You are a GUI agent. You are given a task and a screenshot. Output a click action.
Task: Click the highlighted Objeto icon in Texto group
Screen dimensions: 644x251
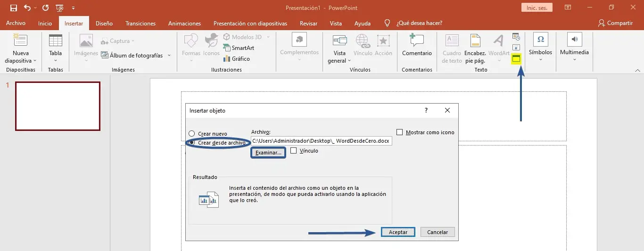coord(516,59)
